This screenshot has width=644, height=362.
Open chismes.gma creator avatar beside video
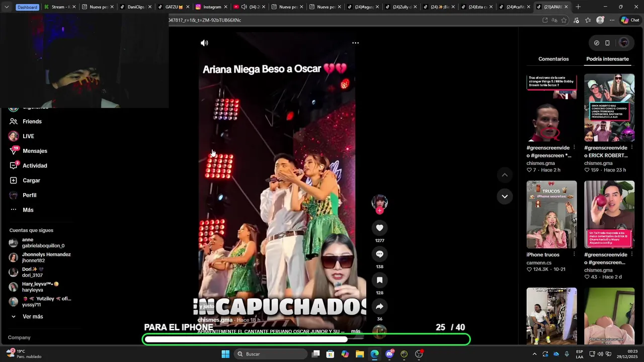tap(379, 202)
